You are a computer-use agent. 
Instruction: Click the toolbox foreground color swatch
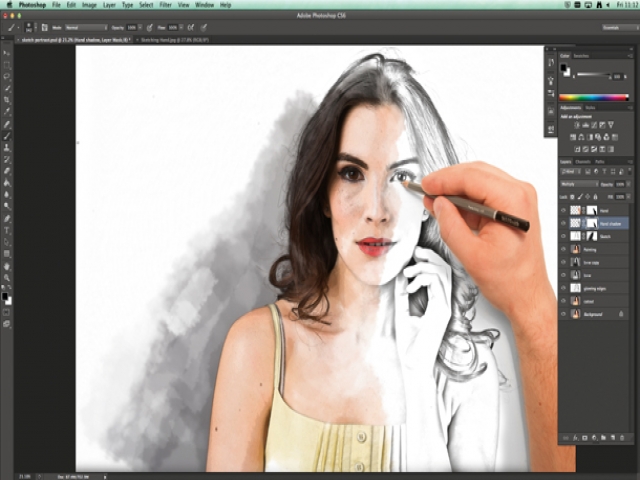pyautogui.click(x=5, y=296)
